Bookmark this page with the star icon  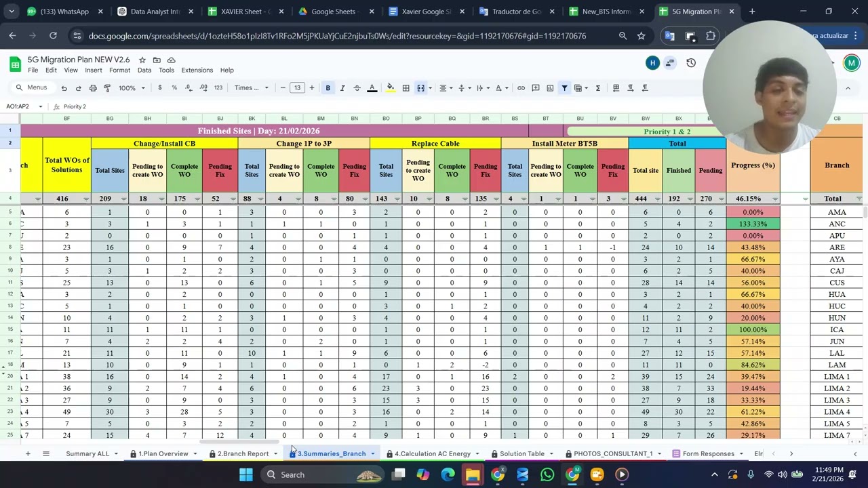[x=641, y=36]
